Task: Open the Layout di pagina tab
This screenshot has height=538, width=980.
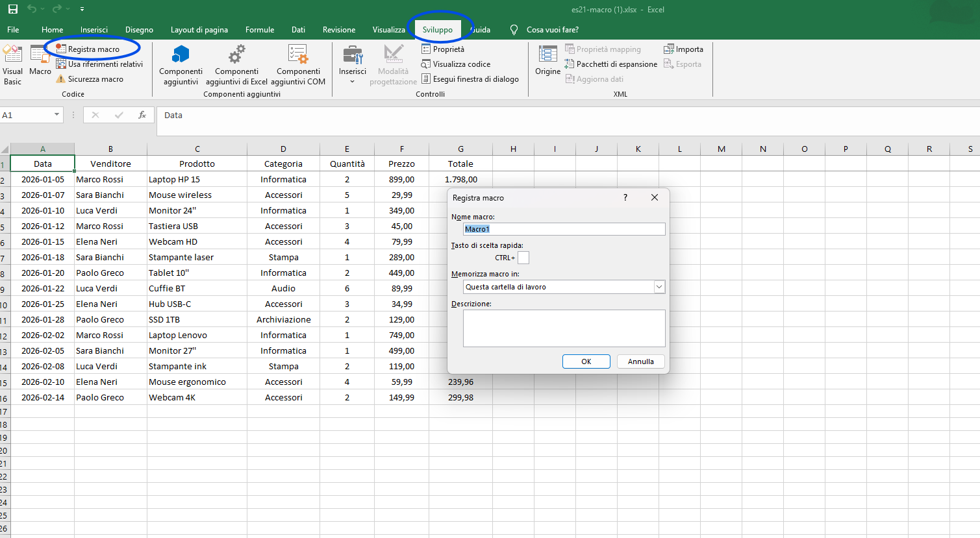Action: [x=199, y=30]
